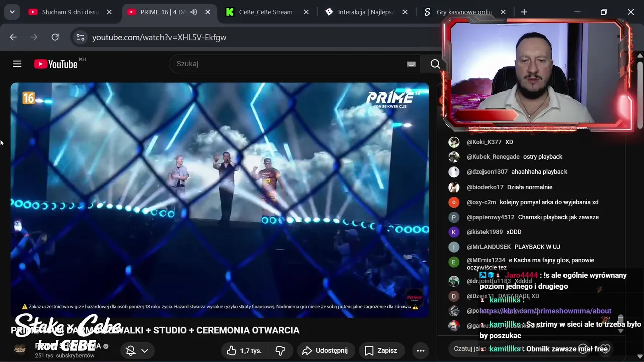Click the video title text
This screenshot has height=362, width=644.
click(155, 330)
